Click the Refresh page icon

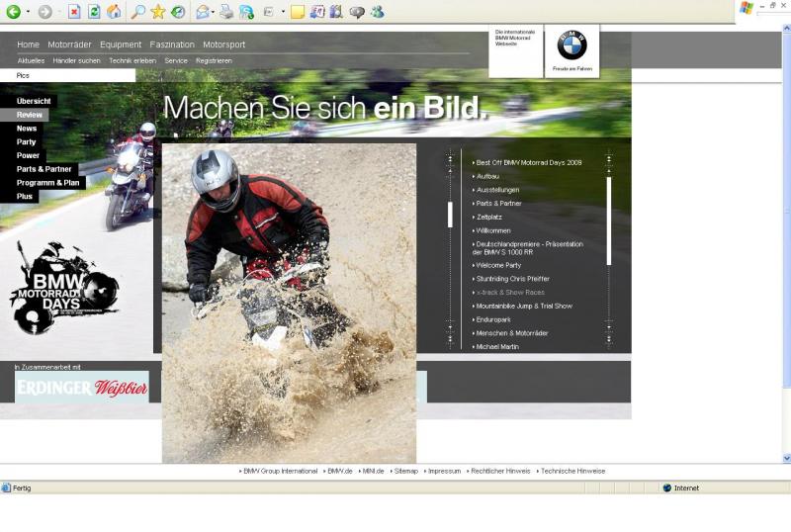click(x=94, y=12)
